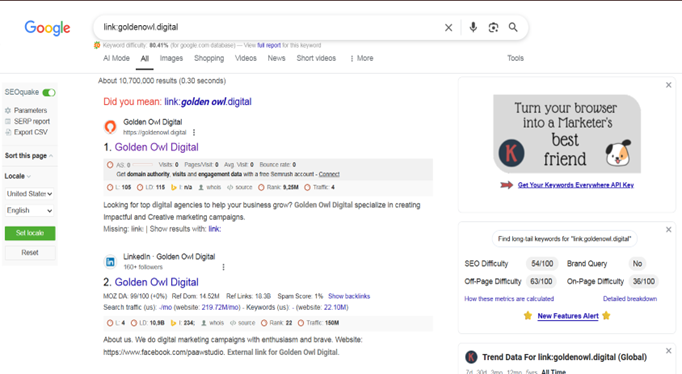
Task: Clear the search query with X
Action: coord(448,28)
